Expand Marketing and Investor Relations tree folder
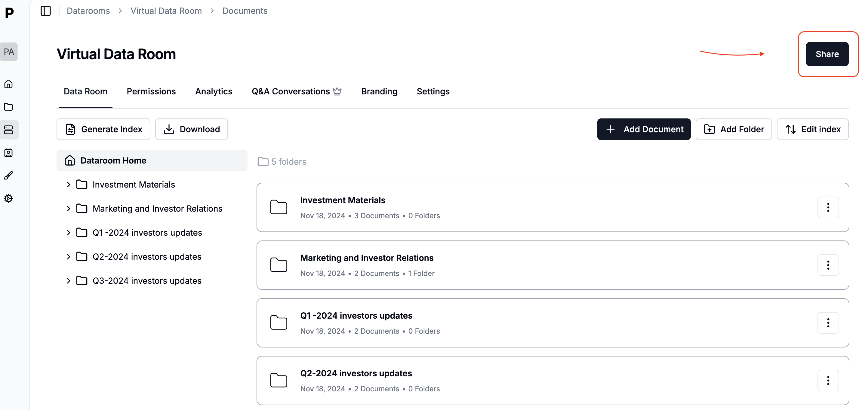The width and height of the screenshot is (868, 410). pyautogui.click(x=68, y=209)
